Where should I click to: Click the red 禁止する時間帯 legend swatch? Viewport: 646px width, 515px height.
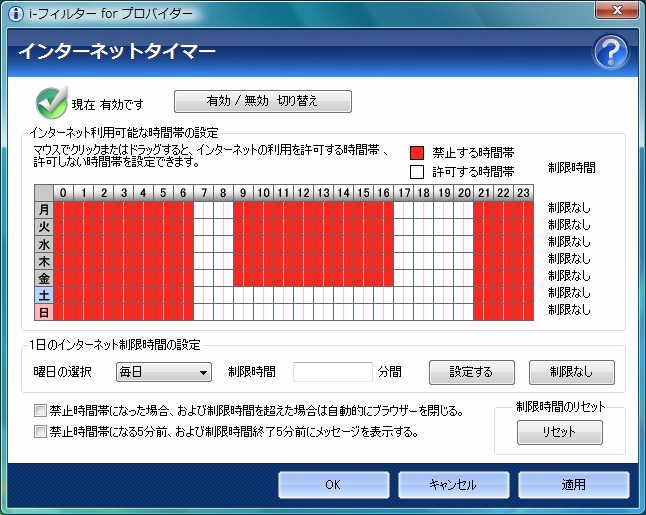417,152
